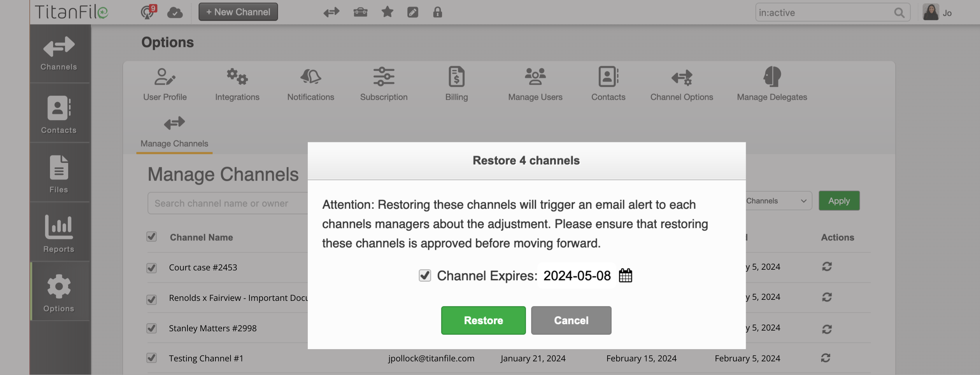Open Notifications settings from the options bar
The width and height of the screenshot is (980, 375).
coord(311,84)
